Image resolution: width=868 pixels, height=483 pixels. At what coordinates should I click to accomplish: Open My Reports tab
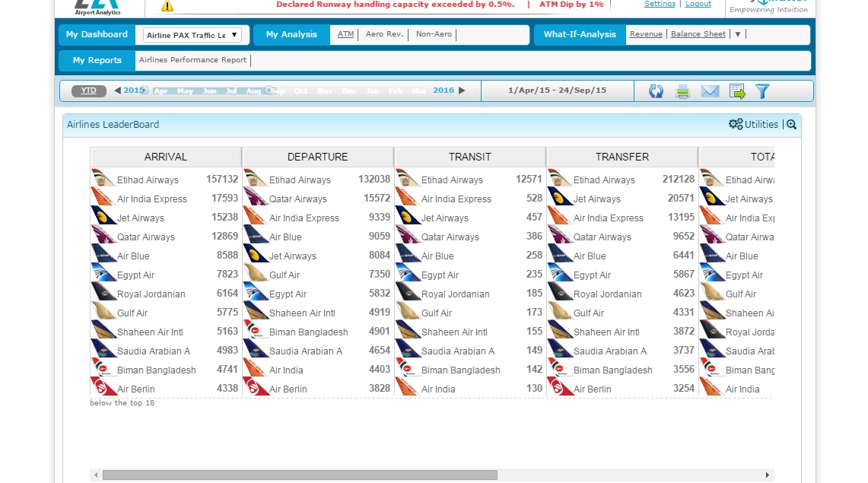tap(97, 60)
